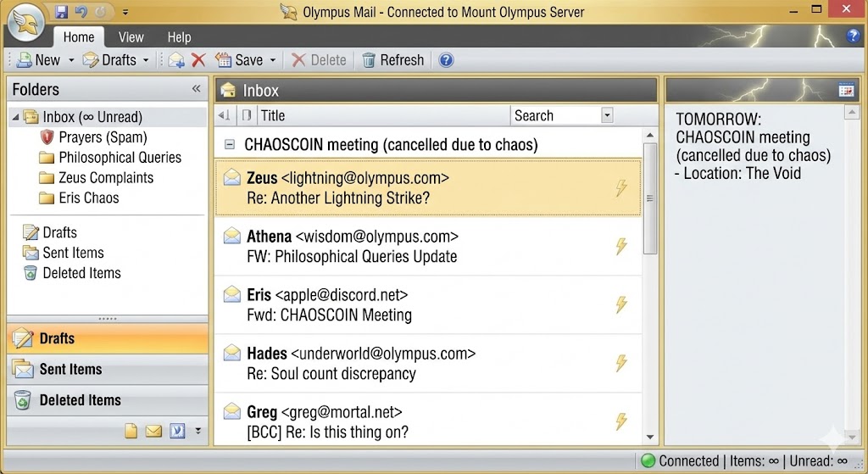Screen dimensions: 868x474
Task: Open the View tab
Action: click(x=131, y=37)
